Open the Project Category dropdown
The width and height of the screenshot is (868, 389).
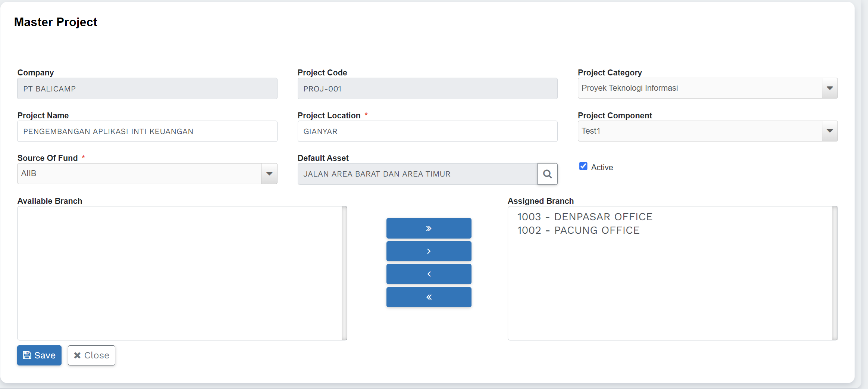coord(830,88)
